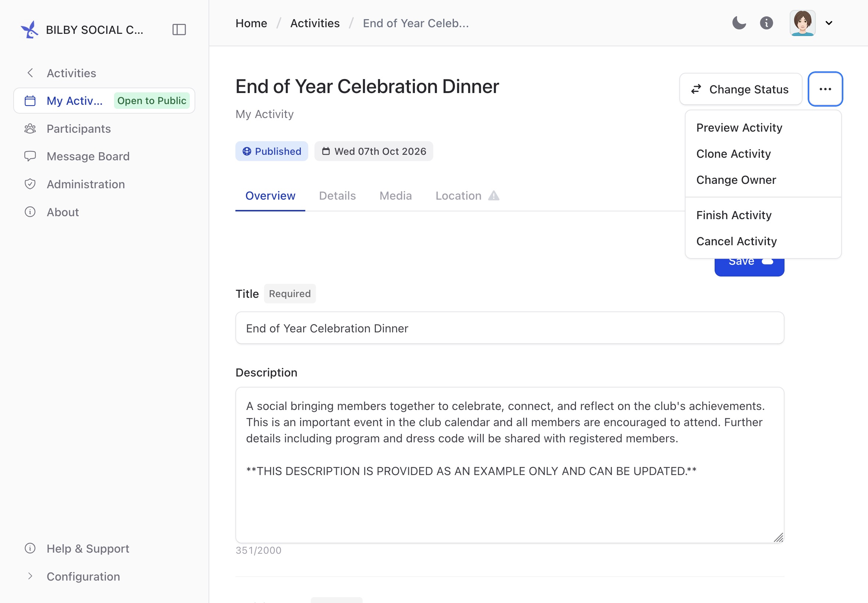Expand user account menu chevron
Viewport: 868px width, 603px height.
coord(829,23)
